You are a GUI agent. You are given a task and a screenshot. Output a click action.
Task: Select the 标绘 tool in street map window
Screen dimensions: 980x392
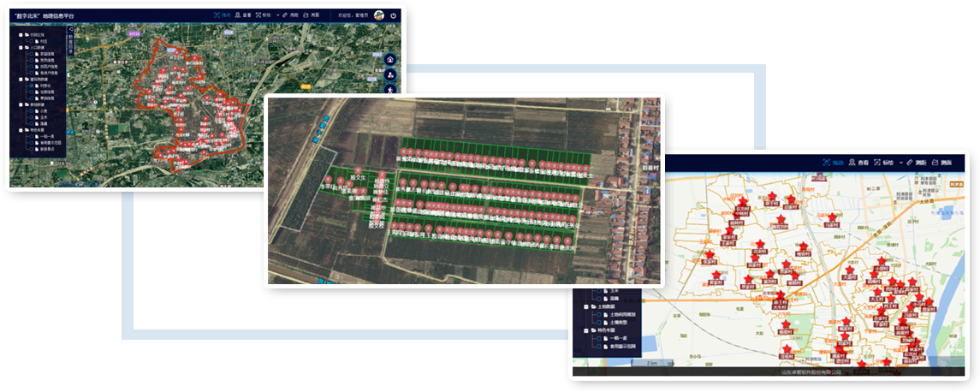tap(884, 163)
